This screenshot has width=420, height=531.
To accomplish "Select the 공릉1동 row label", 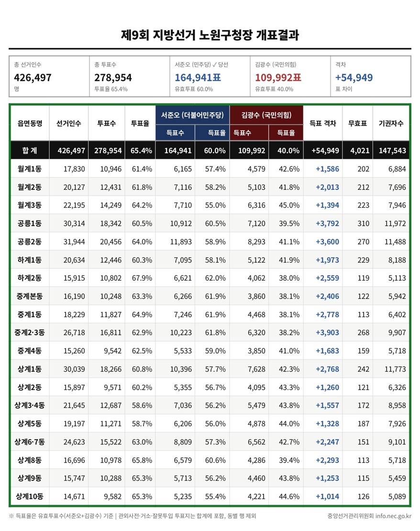I will pos(30,223).
